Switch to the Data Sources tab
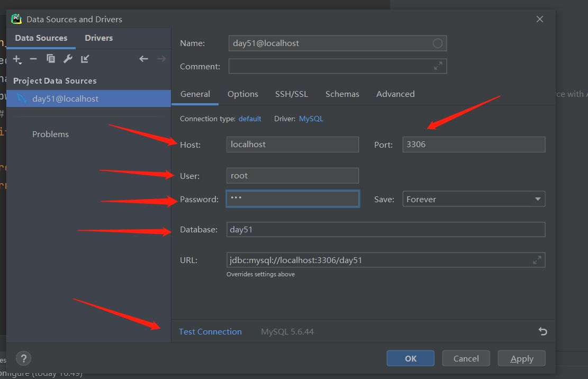Screen dimensions: 588x379 coord(41,38)
